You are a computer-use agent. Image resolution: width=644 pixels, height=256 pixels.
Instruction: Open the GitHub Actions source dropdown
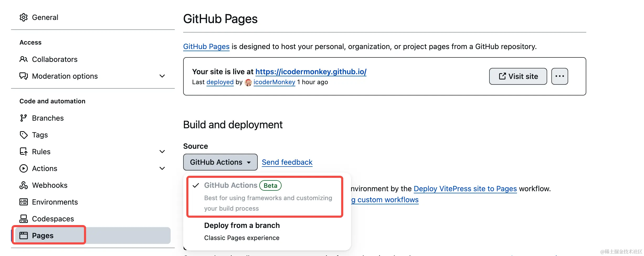coord(220,162)
